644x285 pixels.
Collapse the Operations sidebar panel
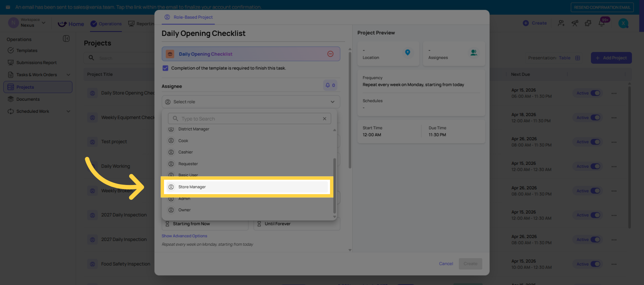click(x=66, y=39)
